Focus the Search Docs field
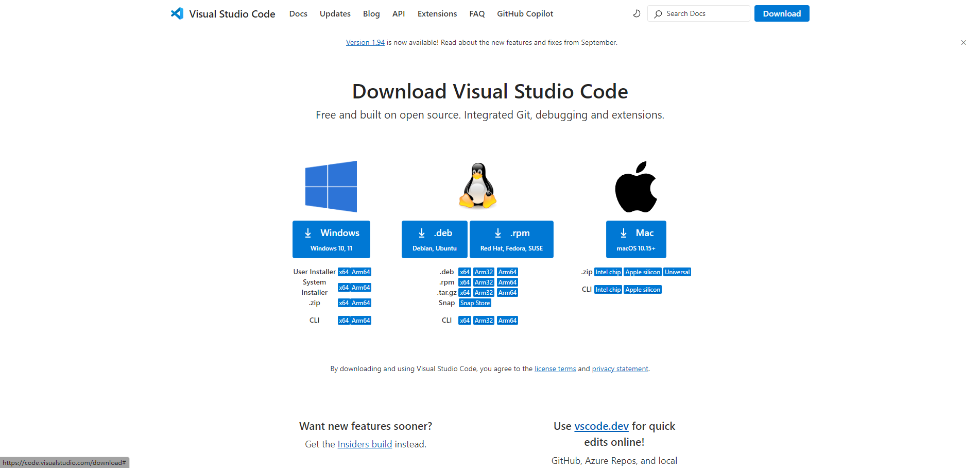This screenshot has width=980, height=468. [699, 13]
